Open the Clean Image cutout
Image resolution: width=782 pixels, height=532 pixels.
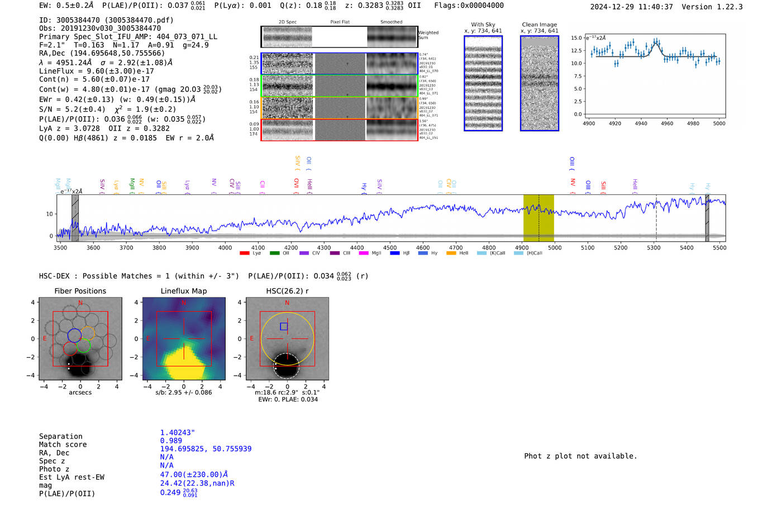(x=540, y=83)
